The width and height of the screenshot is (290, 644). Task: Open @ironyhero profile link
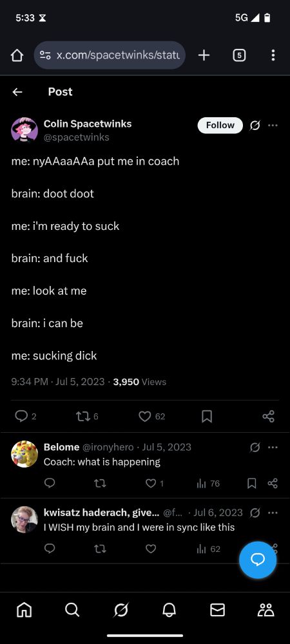(108, 447)
